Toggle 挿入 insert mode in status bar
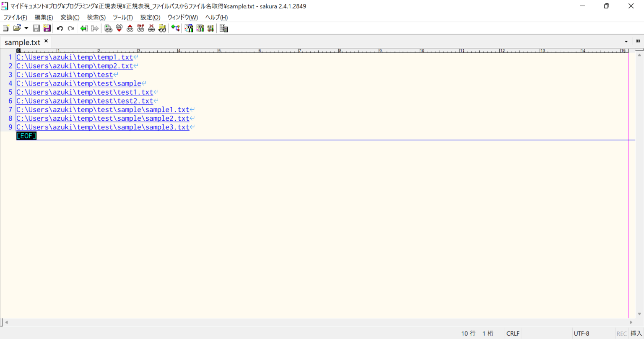 click(636, 334)
